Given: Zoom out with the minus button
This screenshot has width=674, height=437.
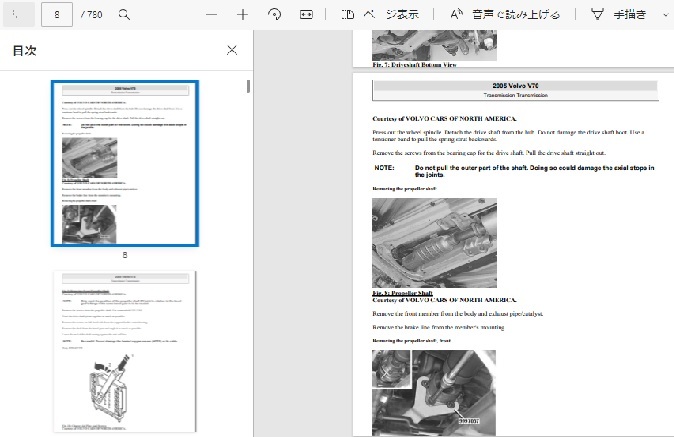Looking at the screenshot, I should point(211,15).
